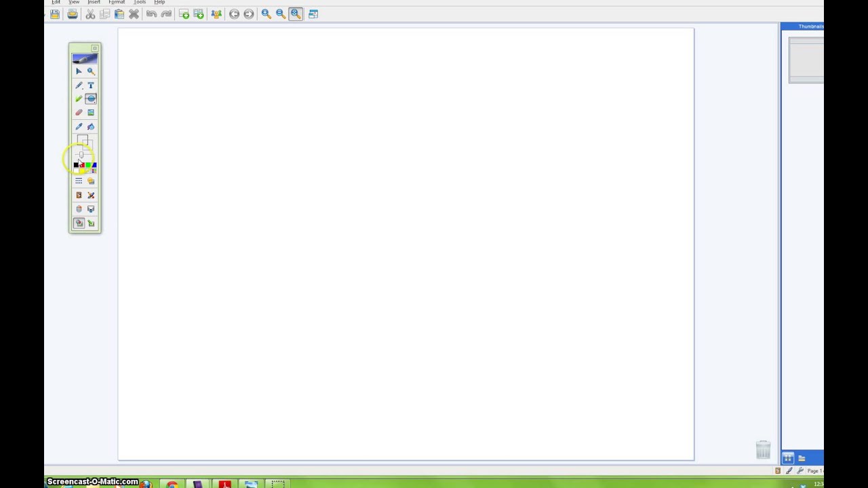Image resolution: width=868 pixels, height=488 pixels.
Task: Click the brown door-like toolbox icon
Action: click(x=79, y=195)
